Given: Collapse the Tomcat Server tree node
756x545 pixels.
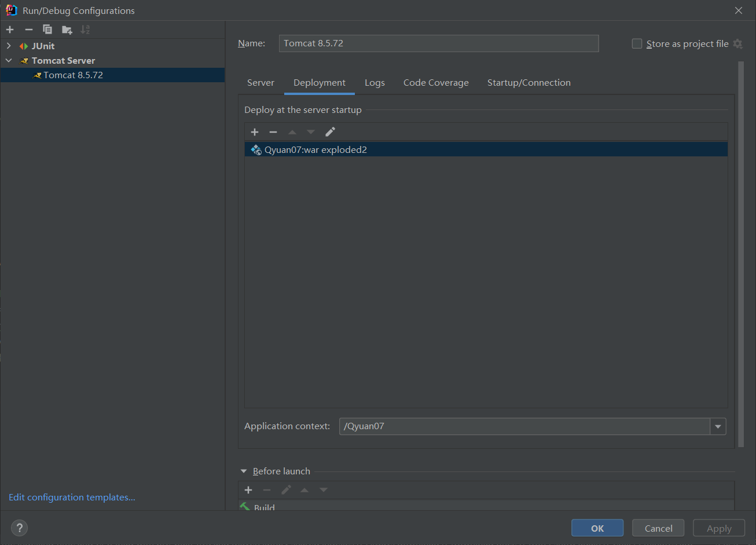Looking at the screenshot, I should click(x=9, y=61).
